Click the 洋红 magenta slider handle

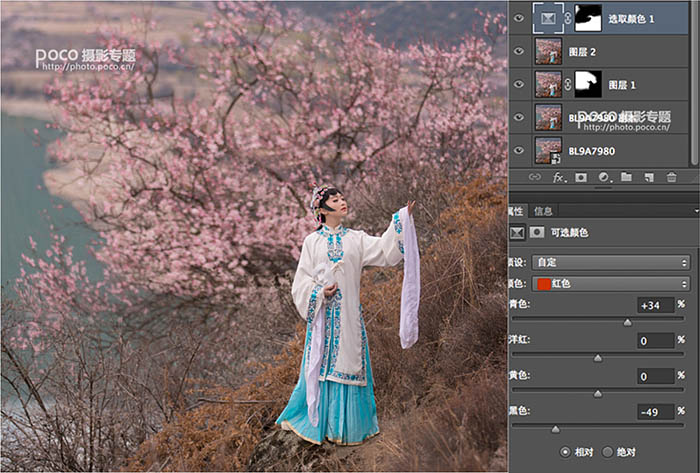point(597,358)
